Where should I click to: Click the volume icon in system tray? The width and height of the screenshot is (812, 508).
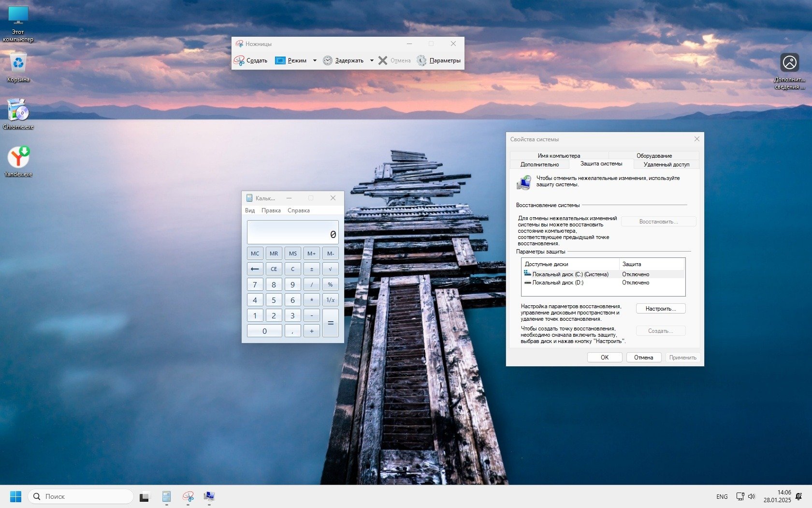coord(752,496)
